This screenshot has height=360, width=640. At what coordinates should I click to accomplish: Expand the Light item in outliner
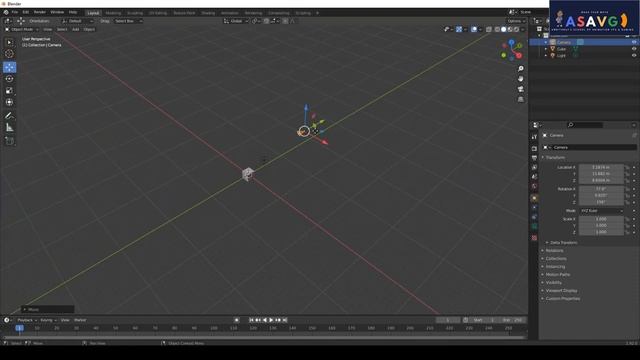click(546, 55)
